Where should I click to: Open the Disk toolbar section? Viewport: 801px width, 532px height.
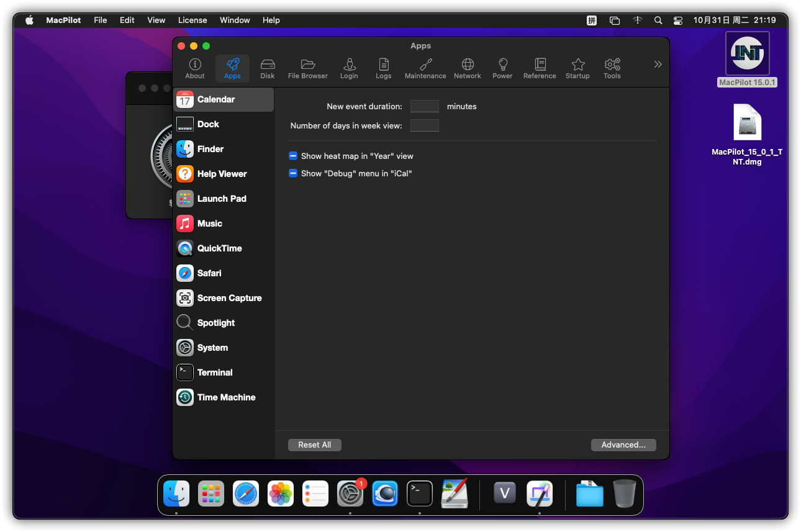pyautogui.click(x=268, y=68)
